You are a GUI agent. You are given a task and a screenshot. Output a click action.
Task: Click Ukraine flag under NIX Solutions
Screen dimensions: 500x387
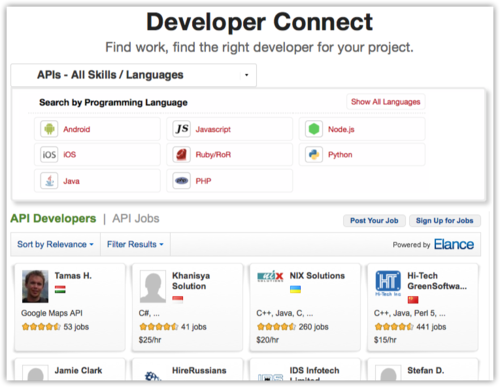[x=295, y=289]
